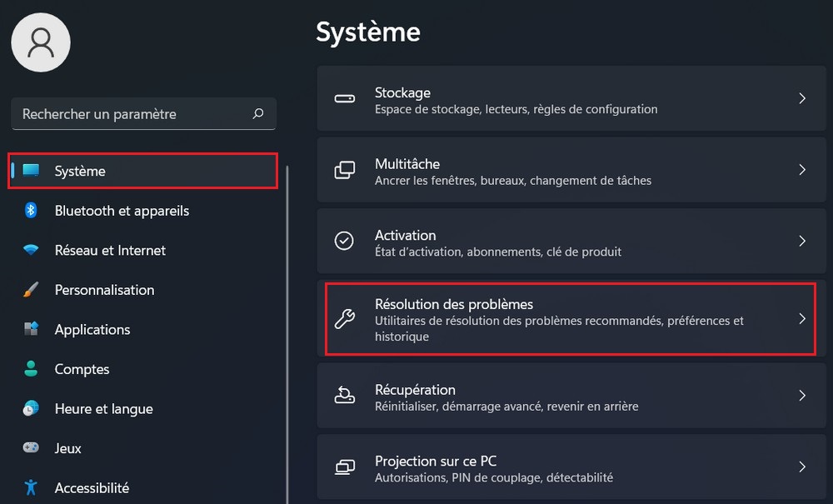Click the Activation checkmark icon
This screenshot has width=833, height=504.
coord(344,241)
